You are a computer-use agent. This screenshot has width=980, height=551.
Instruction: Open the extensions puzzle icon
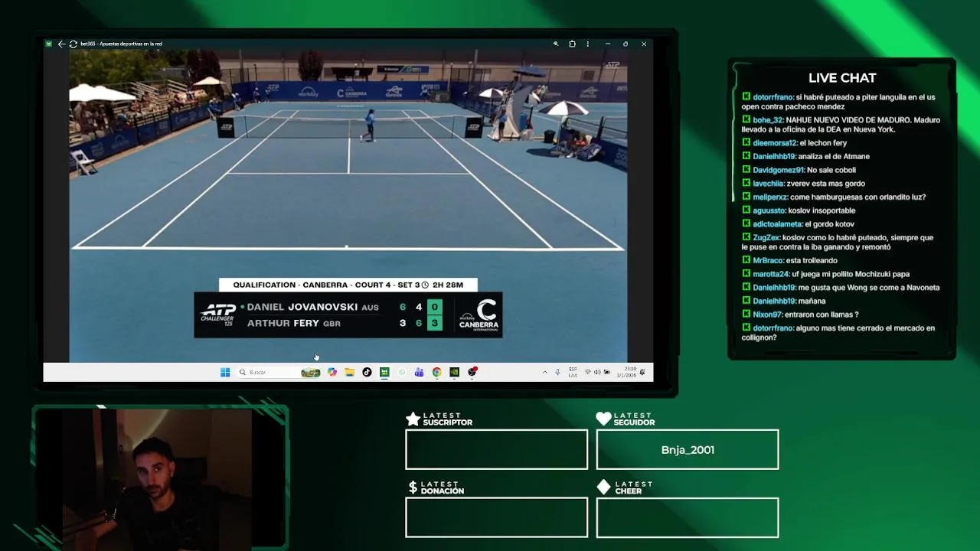point(572,44)
